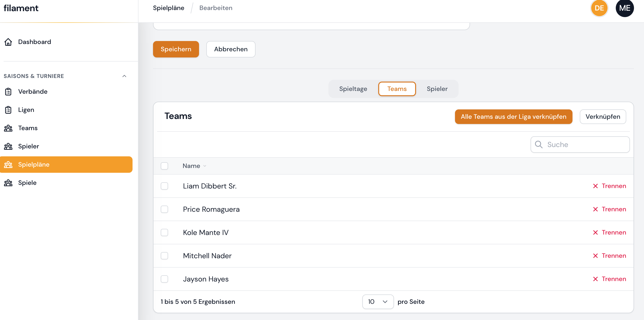644x320 pixels.
Task: Open the DE avatar in the top bar
Action: tap(599, 8)
